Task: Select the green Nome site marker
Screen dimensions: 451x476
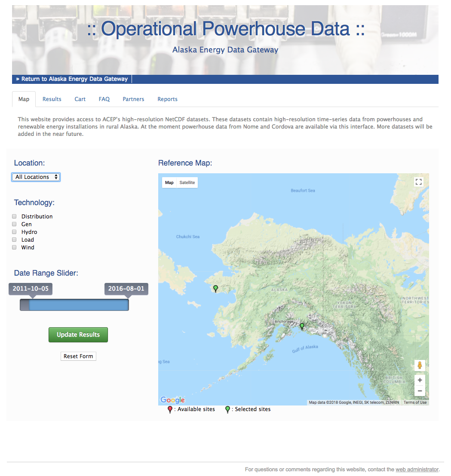Action: point(215,289)
